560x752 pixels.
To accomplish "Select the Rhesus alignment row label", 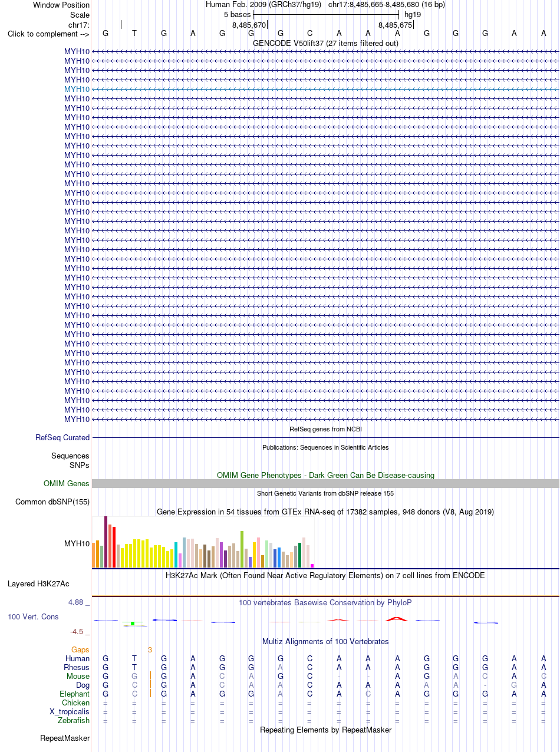I will coord(76,668).
